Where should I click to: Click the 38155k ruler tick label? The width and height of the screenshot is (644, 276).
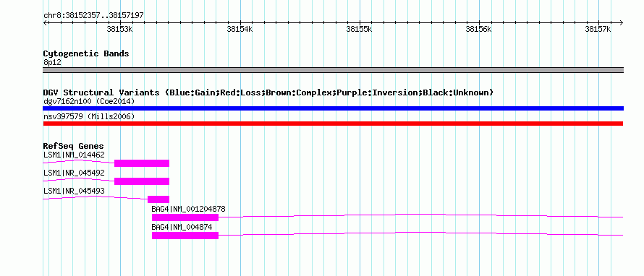pos(359,29)
